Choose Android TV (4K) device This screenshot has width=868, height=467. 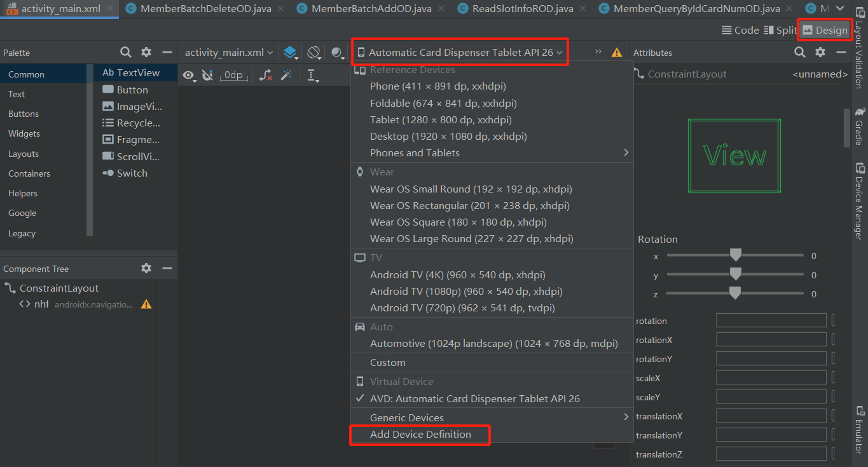point(492,274)
